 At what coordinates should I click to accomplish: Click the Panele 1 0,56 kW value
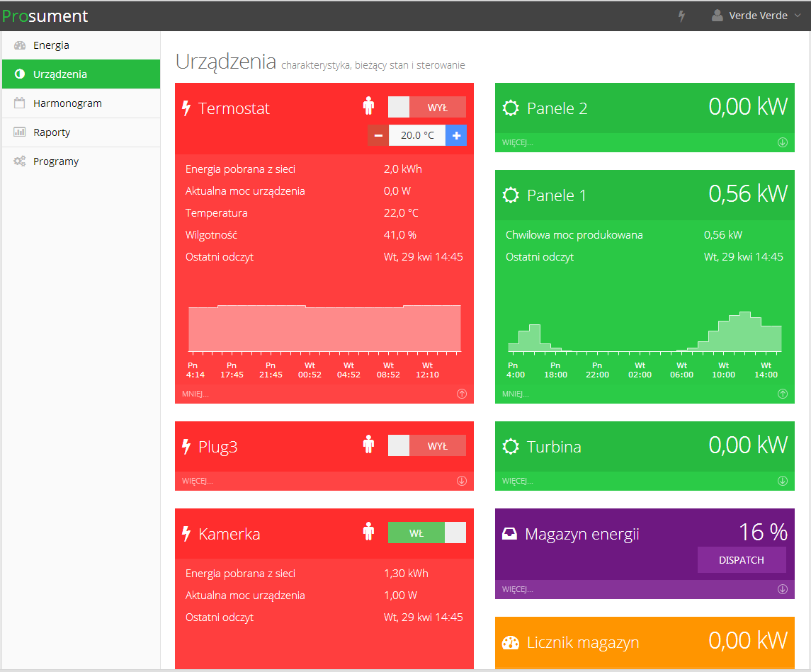[748, 194]
